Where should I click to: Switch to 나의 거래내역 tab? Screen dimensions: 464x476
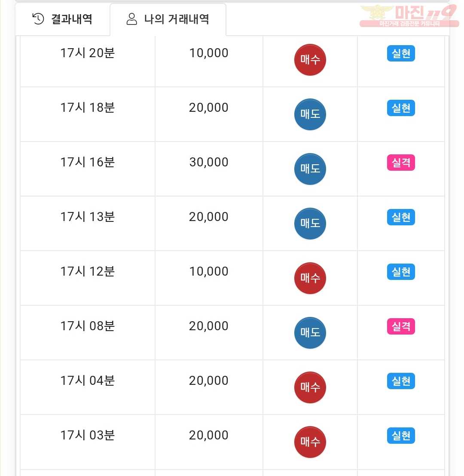[x=168, y=19]
